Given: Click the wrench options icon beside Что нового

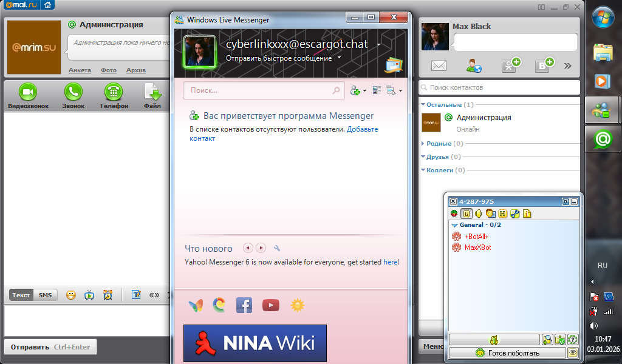Looking at the screenshot, I should point(277,248).
